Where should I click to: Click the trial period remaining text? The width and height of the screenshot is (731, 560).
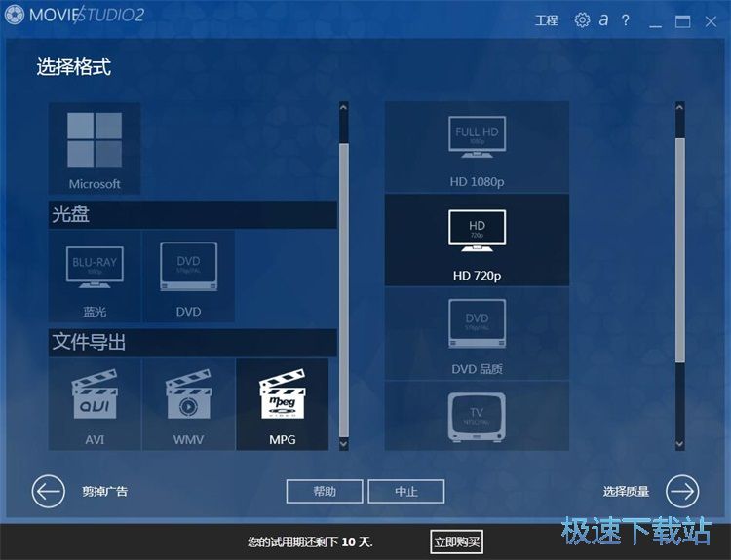(310, 541)
